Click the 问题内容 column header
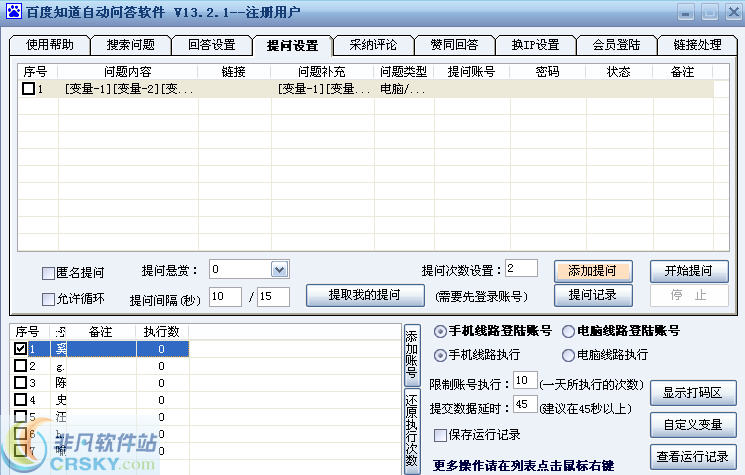This screenshot has width=745, height=475. [x=128, y=72]
